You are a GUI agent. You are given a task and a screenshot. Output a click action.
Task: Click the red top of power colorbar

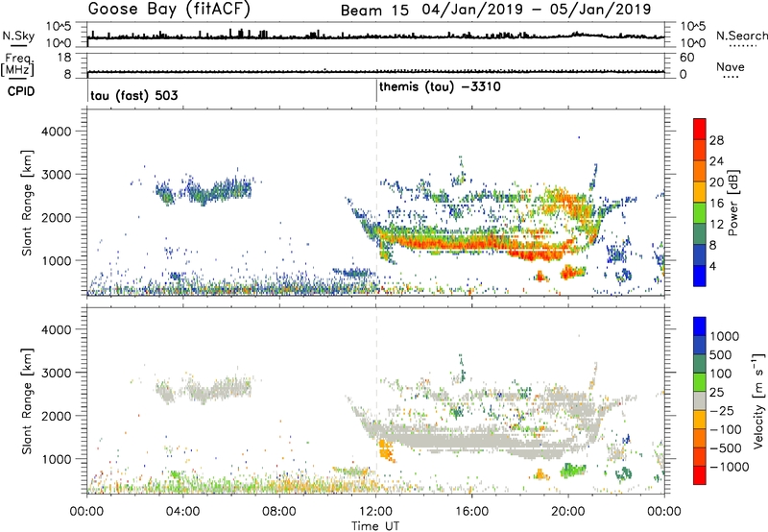[x=700, y=129]
